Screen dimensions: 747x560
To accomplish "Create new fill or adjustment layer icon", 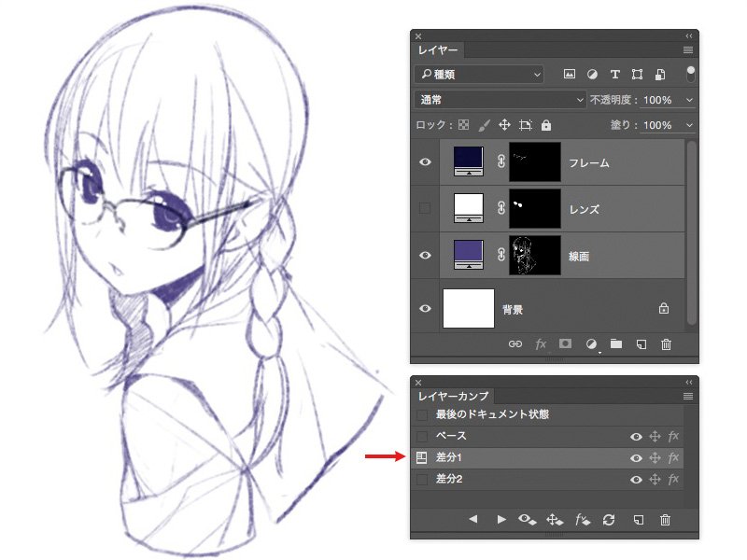I will (x=591, y=343).
